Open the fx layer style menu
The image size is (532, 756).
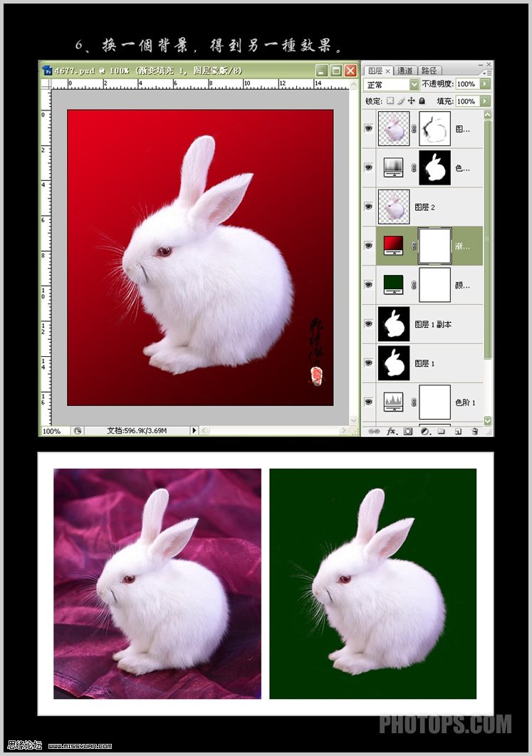[x=391, y=431]
